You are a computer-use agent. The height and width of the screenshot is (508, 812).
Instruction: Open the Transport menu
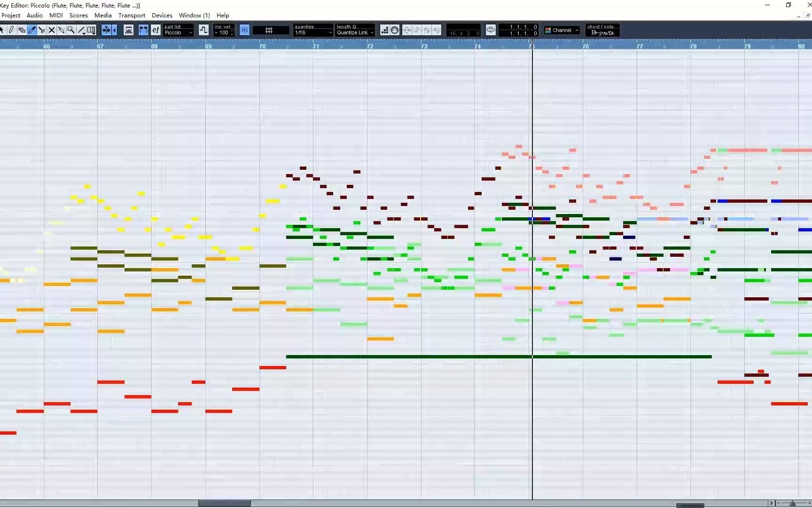[132, 16]
